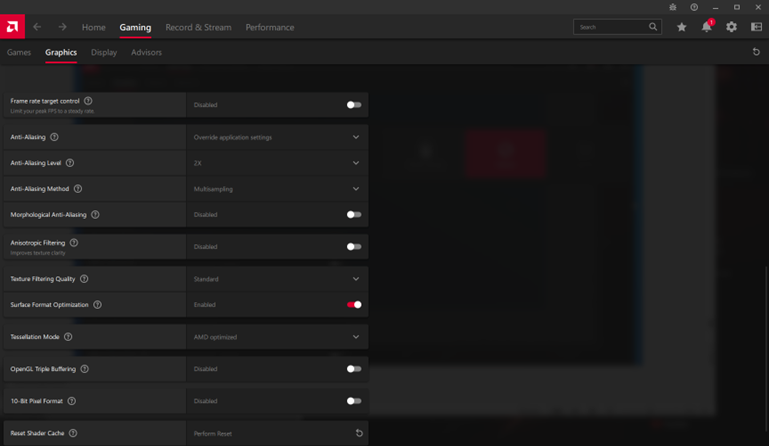Enable Morphological Anti-Aliasing toggle
This screenshot has width=769, height=446.
[354, 214]
